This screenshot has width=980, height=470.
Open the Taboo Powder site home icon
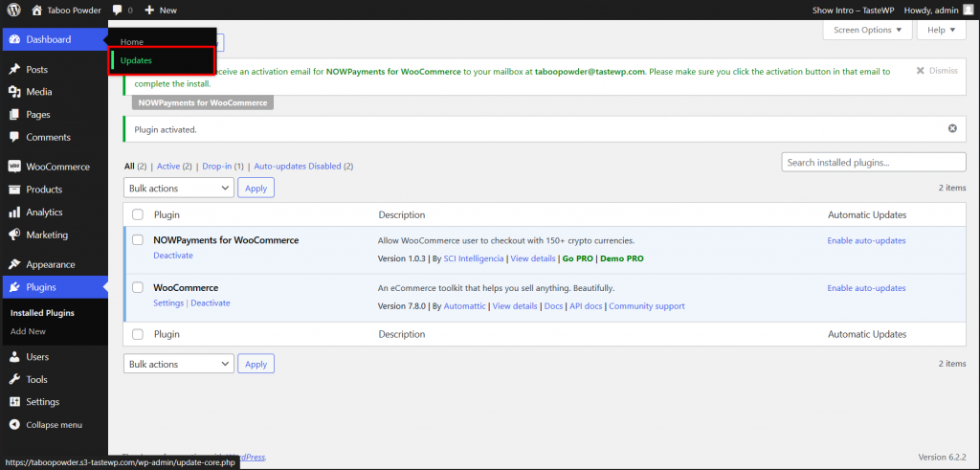click(37, 10)
